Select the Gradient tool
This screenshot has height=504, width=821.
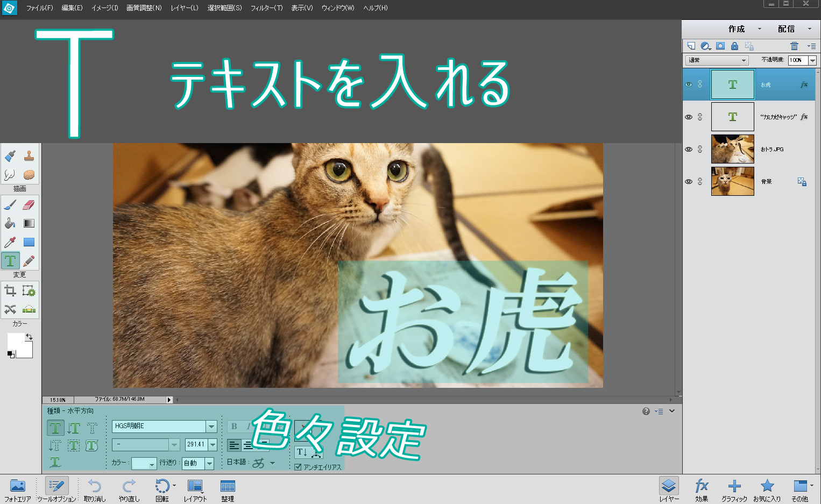(x=29, y=223)
